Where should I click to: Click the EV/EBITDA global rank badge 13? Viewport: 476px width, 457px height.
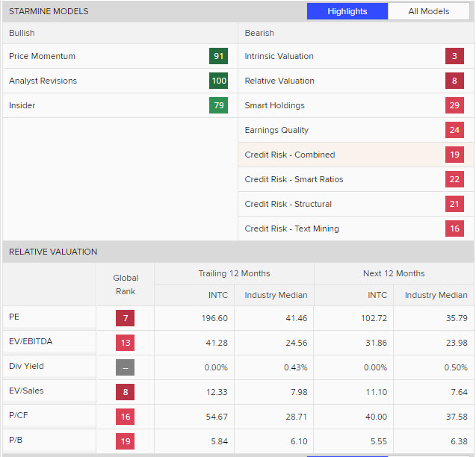point(125,343)
